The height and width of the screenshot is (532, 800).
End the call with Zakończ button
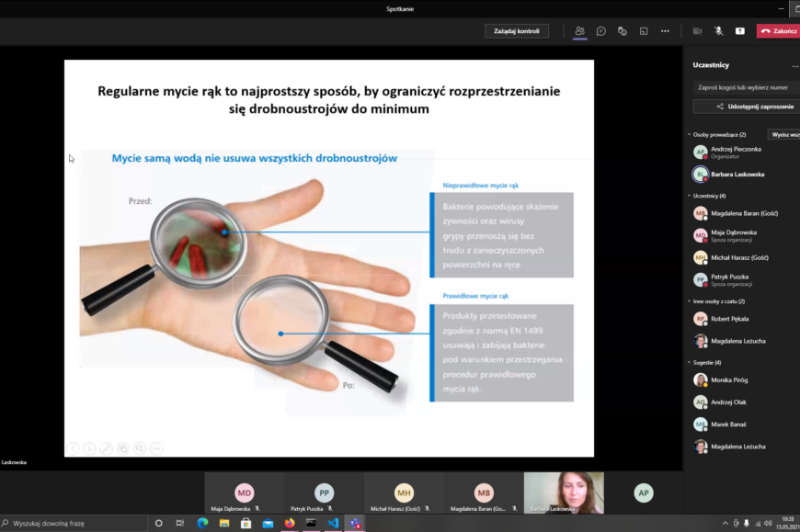click(779, 31)
